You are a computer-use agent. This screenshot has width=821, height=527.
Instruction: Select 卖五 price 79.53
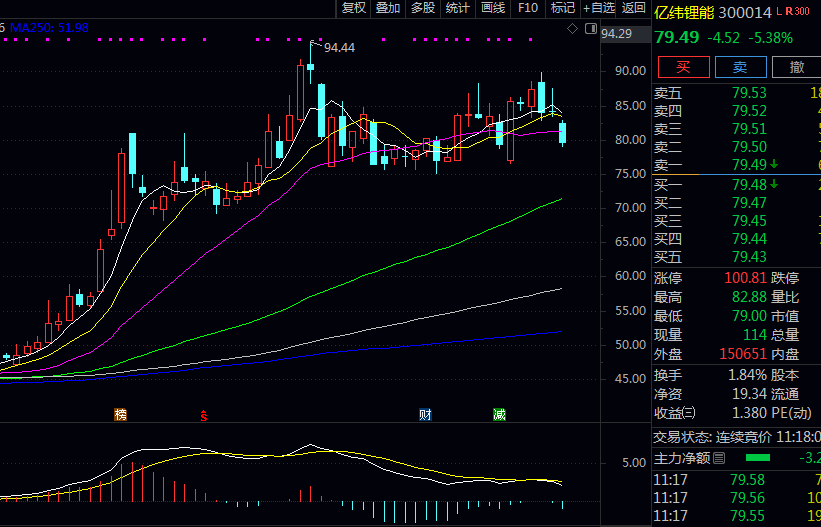[x=749, y=93]
